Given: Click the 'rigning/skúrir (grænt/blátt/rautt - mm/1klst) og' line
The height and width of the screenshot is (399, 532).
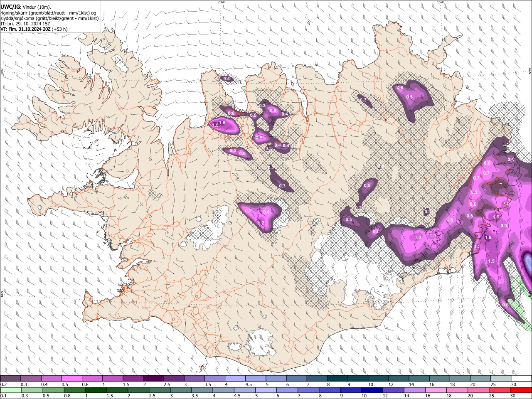Looking at the screenshot, I should (48, 13).
